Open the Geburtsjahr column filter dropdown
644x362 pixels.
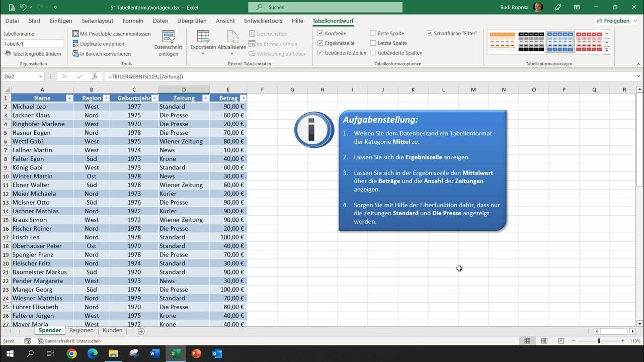click(x=154, y=98)
